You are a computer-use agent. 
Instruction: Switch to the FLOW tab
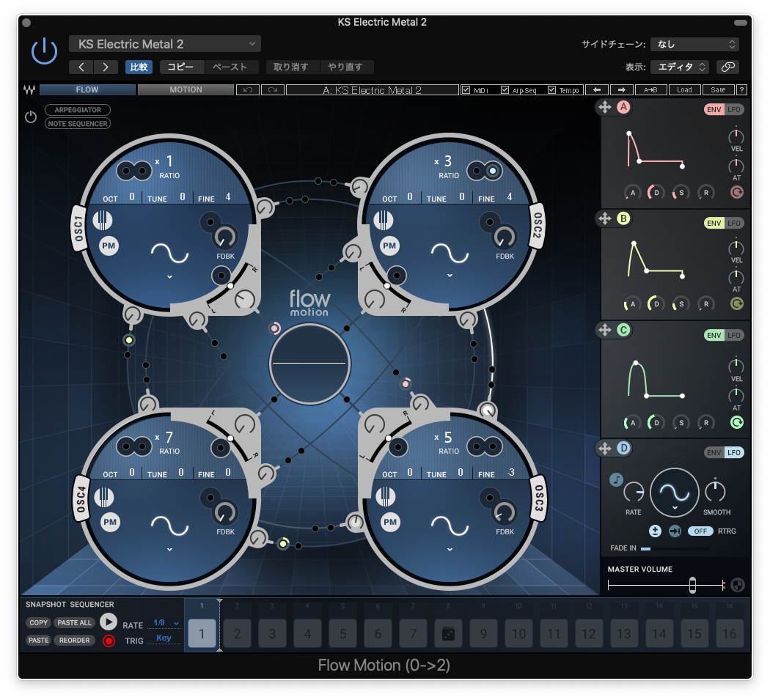coord(87,90)
